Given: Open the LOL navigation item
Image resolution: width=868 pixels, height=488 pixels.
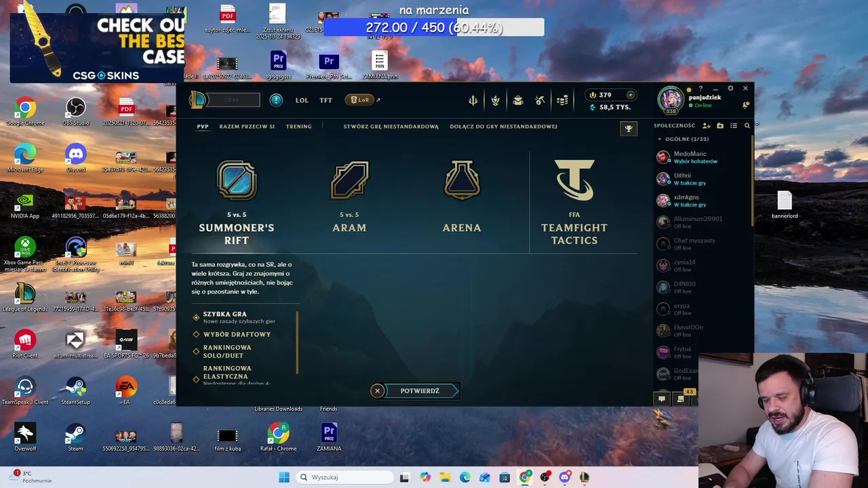Looking at the screenshot, I should (x=302, y=100).
